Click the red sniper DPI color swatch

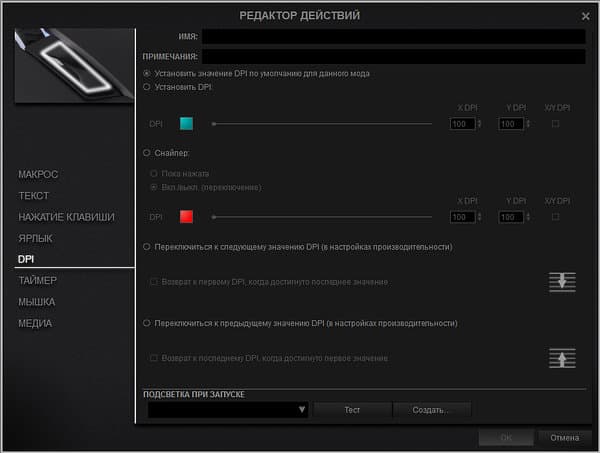(186, 217)
